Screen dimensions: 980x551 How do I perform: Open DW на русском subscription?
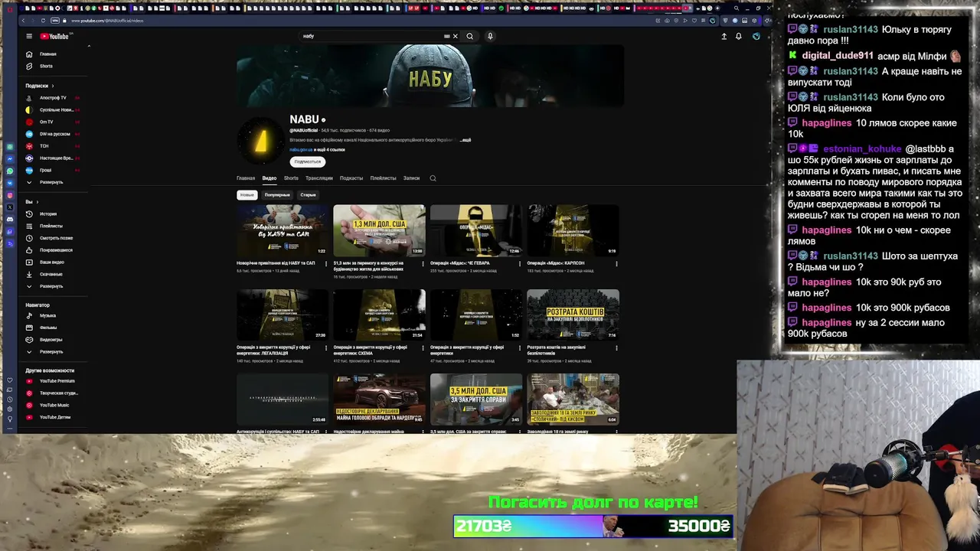(x=54, y=134)
